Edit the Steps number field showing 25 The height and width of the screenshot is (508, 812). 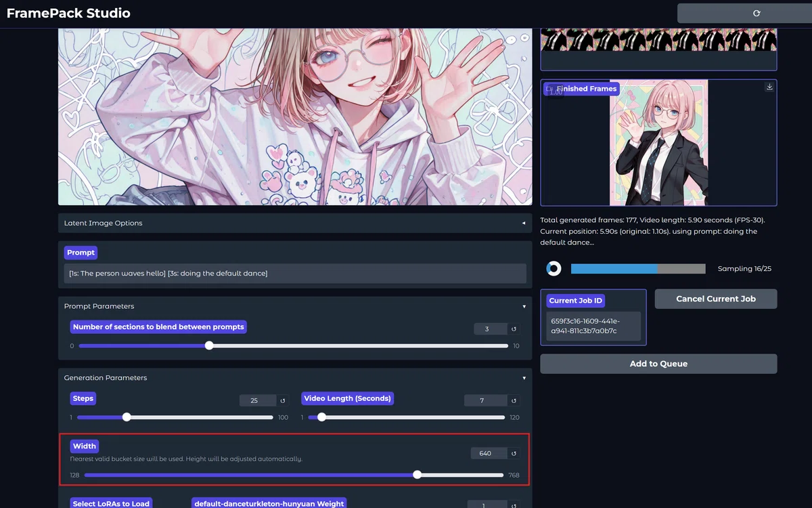(258, 400)
